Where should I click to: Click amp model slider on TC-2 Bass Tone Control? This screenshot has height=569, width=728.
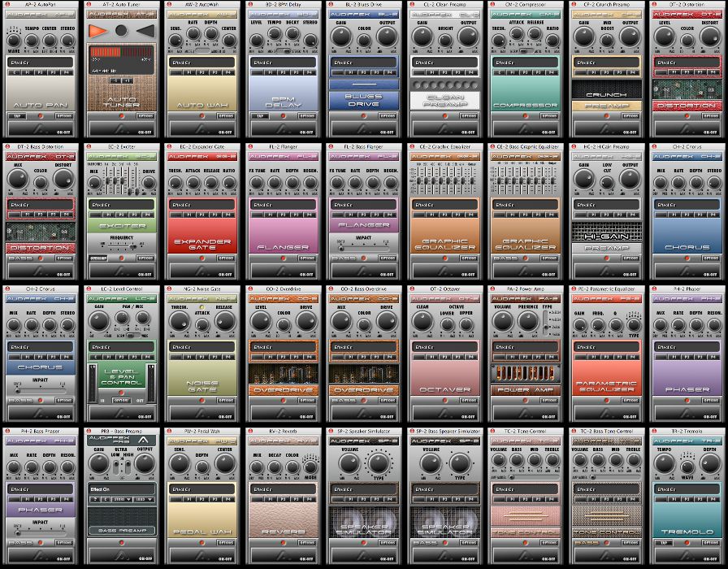[615, 477]
